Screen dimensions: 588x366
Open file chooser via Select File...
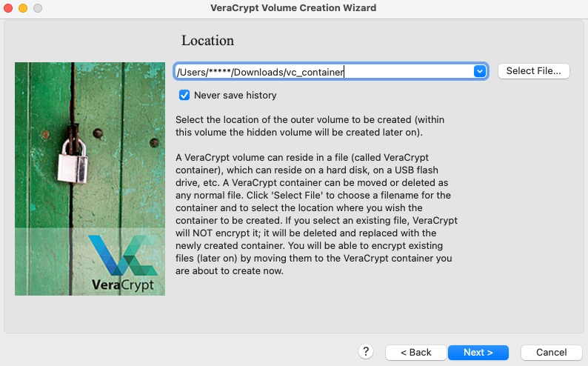(x=533, y=71)
